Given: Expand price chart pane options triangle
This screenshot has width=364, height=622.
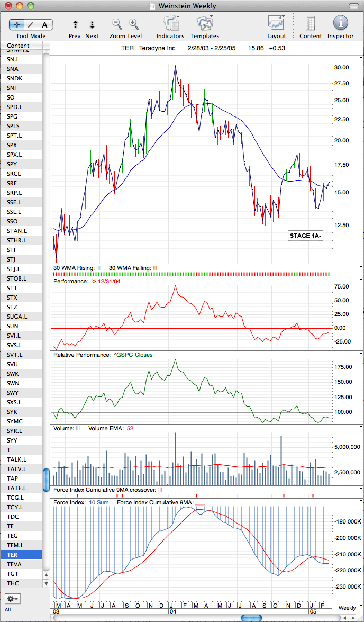Looking at the screenshot, I should pyautogui.click(x=360, y=58).
